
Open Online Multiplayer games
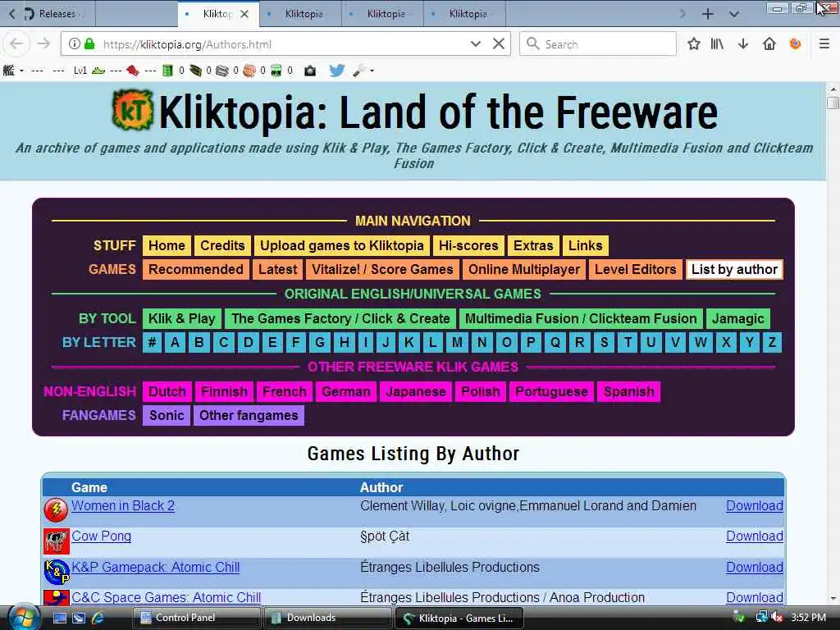(524, 269)
